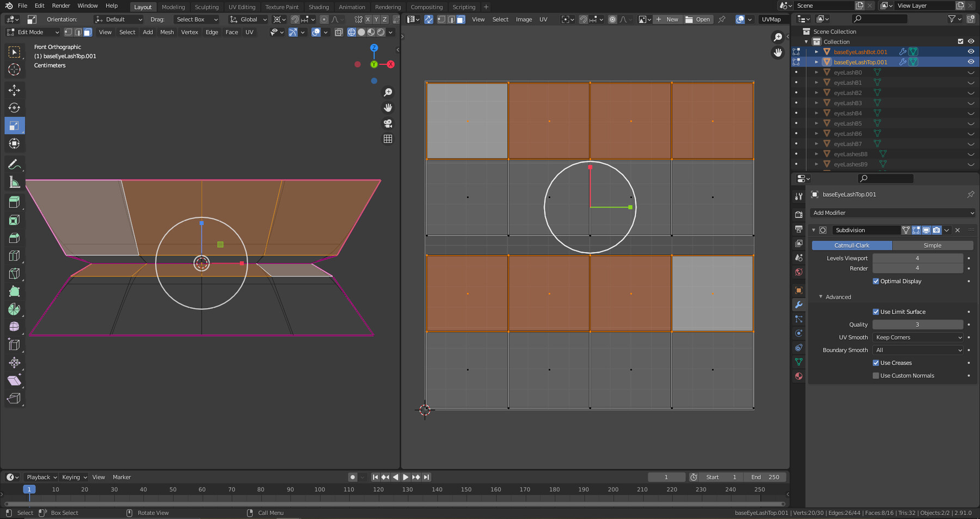Image resolution: width=980 pixels, height=519 pixels.
Task: Expand the eyeLashB0 tree item
Action: (817, 72)
